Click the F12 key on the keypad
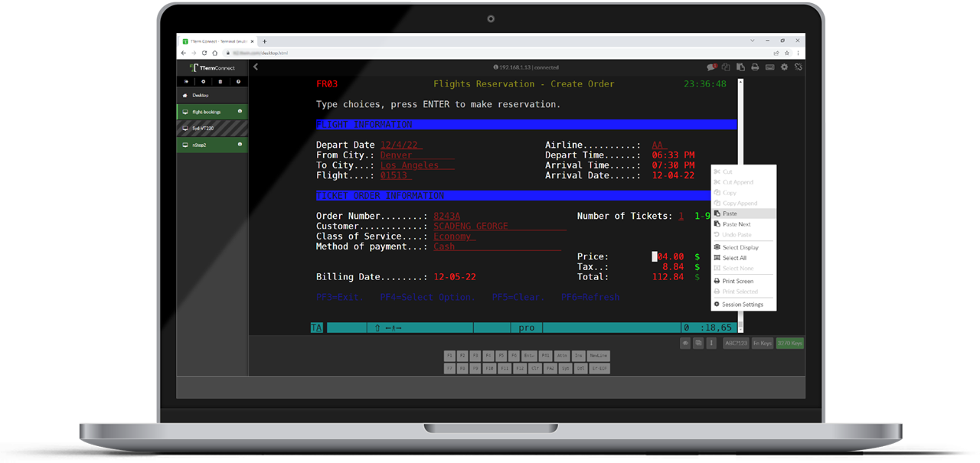This screenshot has height=463, width=980. pos(520,368)
